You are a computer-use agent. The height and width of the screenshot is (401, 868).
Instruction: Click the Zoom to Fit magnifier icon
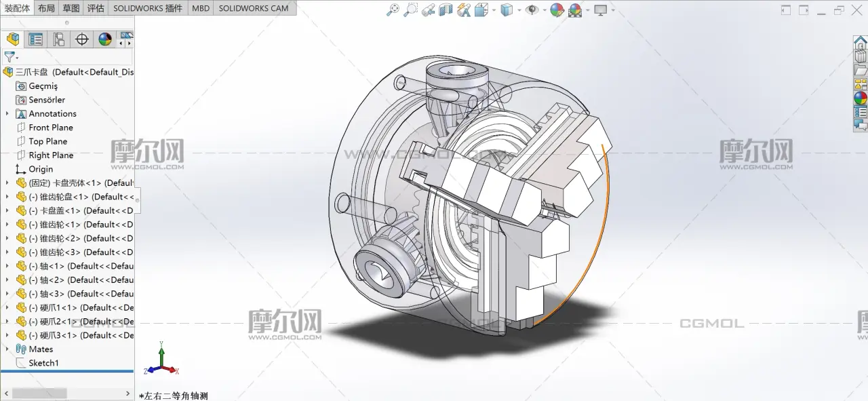click(393, 9)
